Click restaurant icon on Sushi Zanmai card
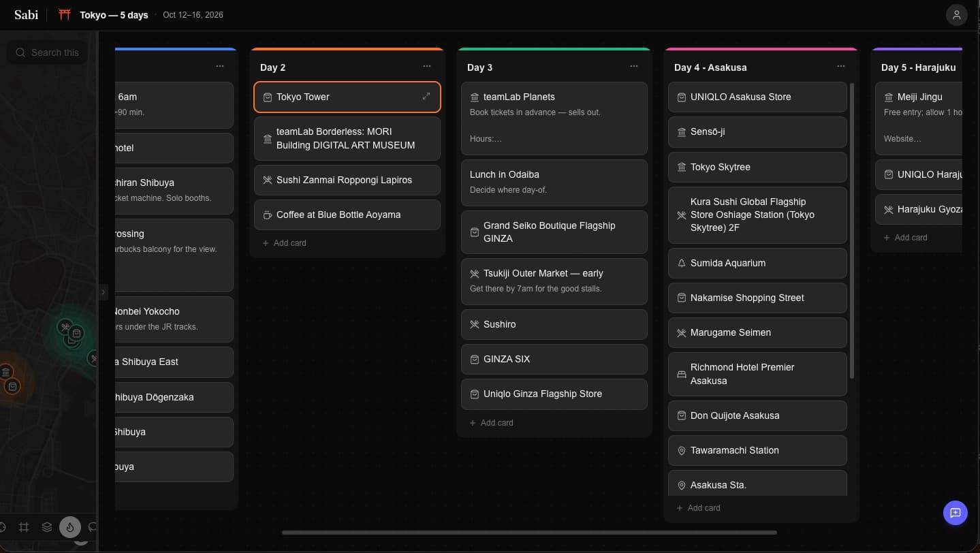The image size is (980, 553). pyautogui.click(x=268, y=180)
